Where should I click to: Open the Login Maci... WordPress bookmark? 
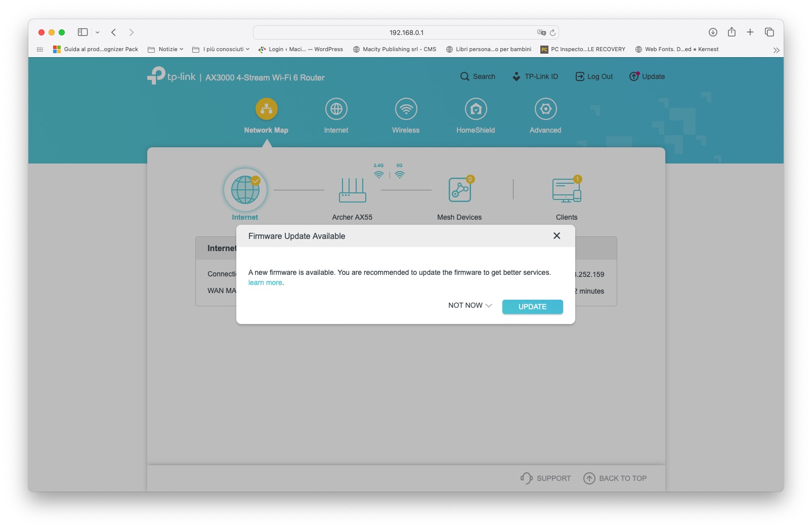tap(301, 50)
